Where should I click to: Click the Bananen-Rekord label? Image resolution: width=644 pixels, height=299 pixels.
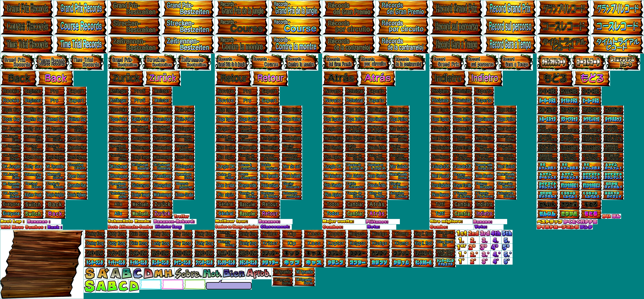coord(174,221)
